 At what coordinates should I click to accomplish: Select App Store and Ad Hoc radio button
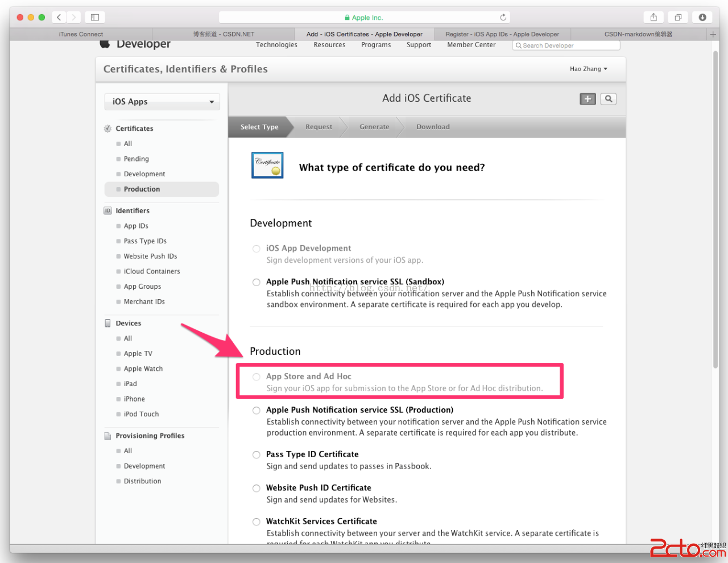257,376
